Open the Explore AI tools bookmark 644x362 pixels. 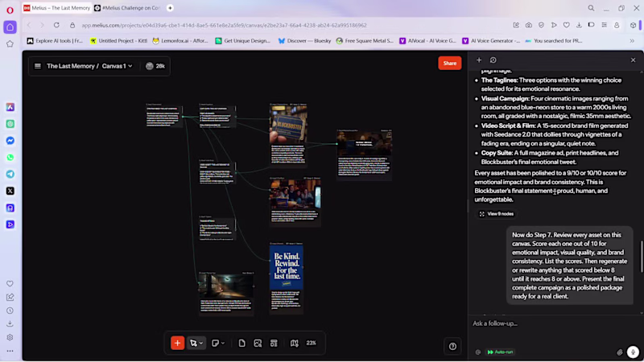click(55, 41)
